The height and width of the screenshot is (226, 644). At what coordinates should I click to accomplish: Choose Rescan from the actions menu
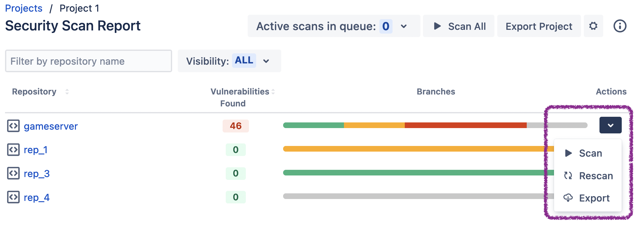595,176
